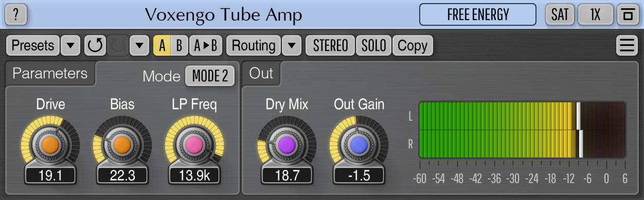Select the Out tab
The width and height of the screenshot is (644, 200).
pos(261,73)
